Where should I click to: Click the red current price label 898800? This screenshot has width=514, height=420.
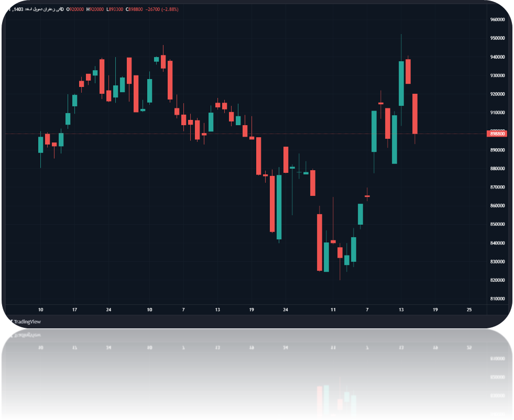497,134
